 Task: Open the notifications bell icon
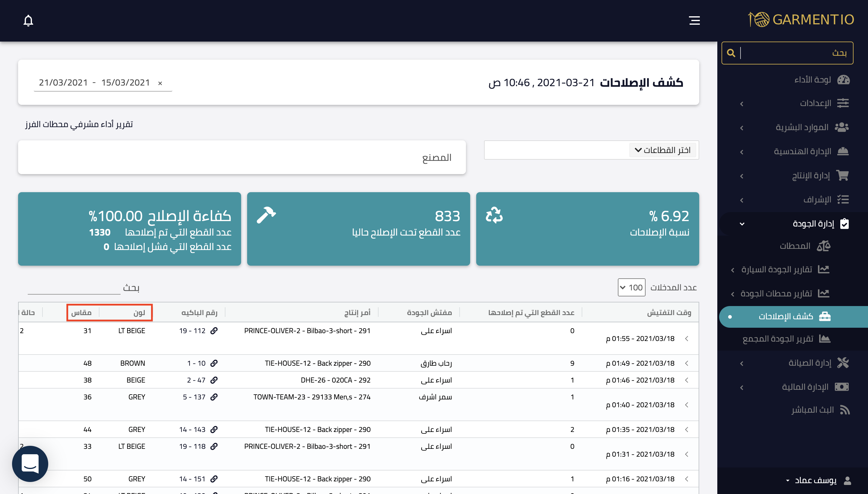[28, 20]
